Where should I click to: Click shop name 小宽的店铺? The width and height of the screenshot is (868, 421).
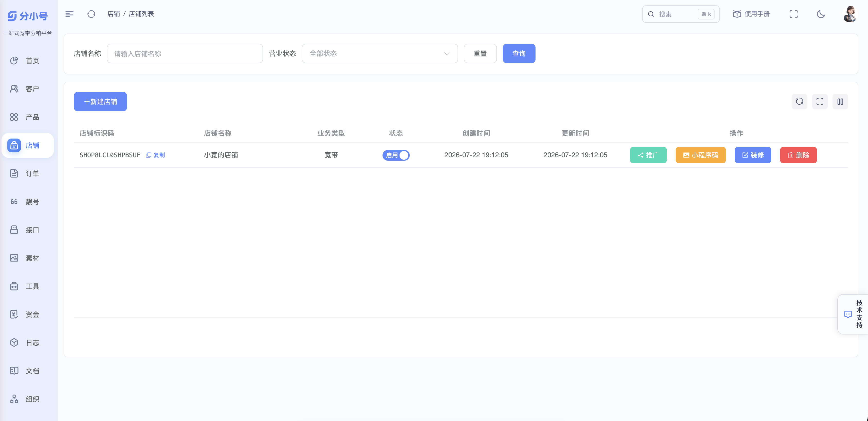[x=221, y=155]
